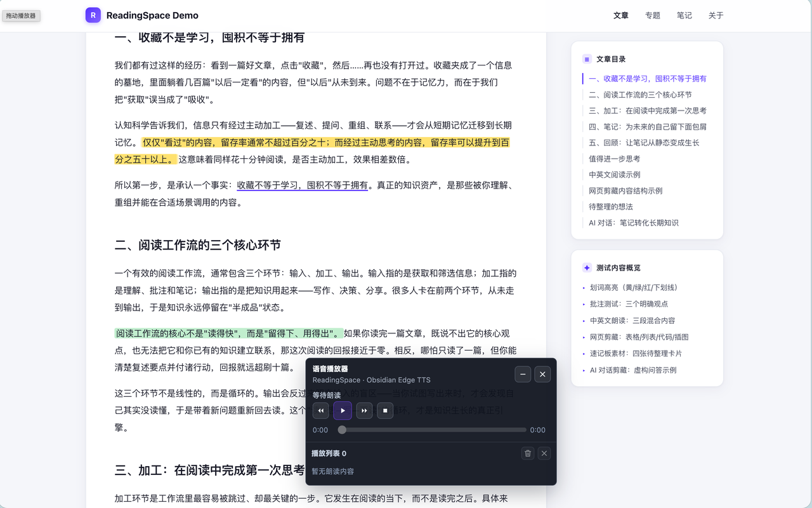The height and width of the screenshot is (508, 812).
Task: Go to 值得进一步思考 in outline
Action: click(x=615, y=159)
